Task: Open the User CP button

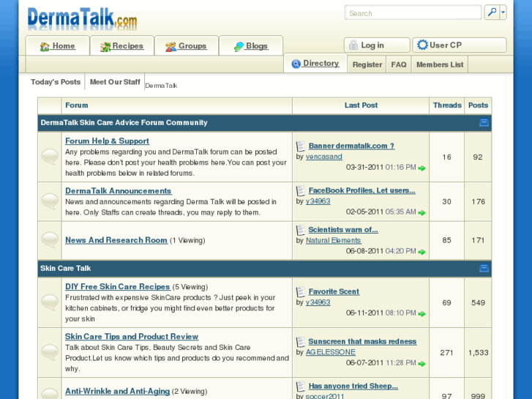Action: point(460,45)
